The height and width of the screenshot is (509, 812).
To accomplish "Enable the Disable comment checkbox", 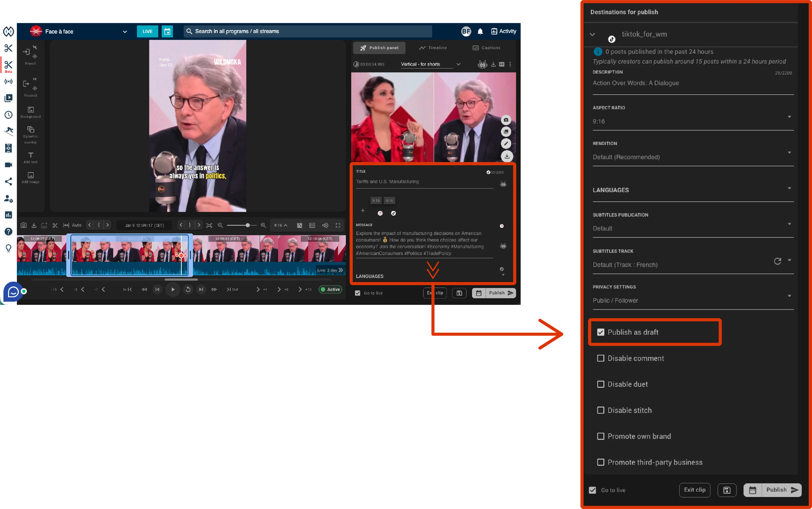I will [x=600, y=358].
